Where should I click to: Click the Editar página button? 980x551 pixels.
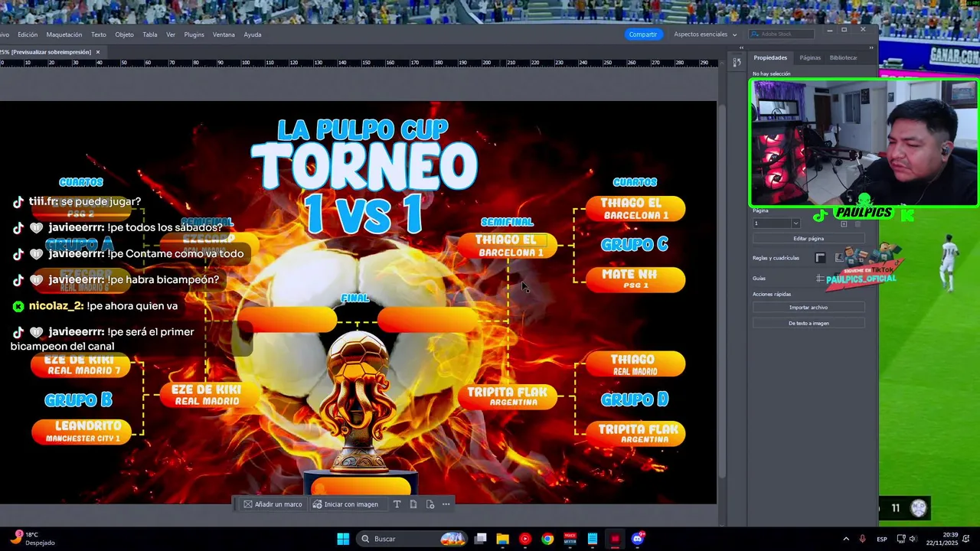[x=808, y=239]
